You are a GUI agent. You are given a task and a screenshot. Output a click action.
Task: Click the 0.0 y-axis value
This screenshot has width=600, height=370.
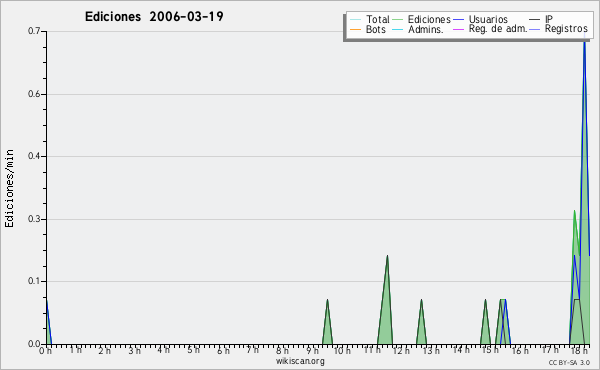(34, 344)
